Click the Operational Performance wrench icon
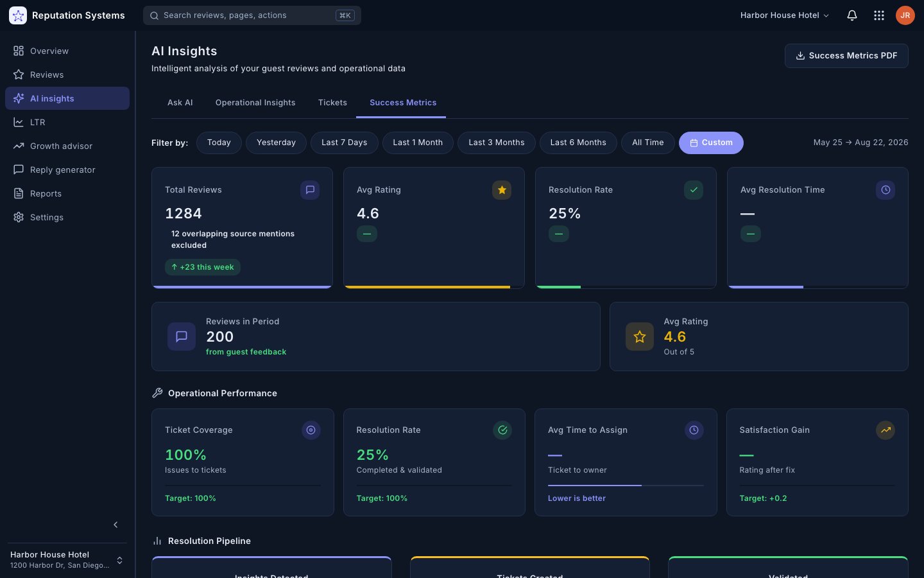This screenshot has width=924, height=578. coord(157,393)
